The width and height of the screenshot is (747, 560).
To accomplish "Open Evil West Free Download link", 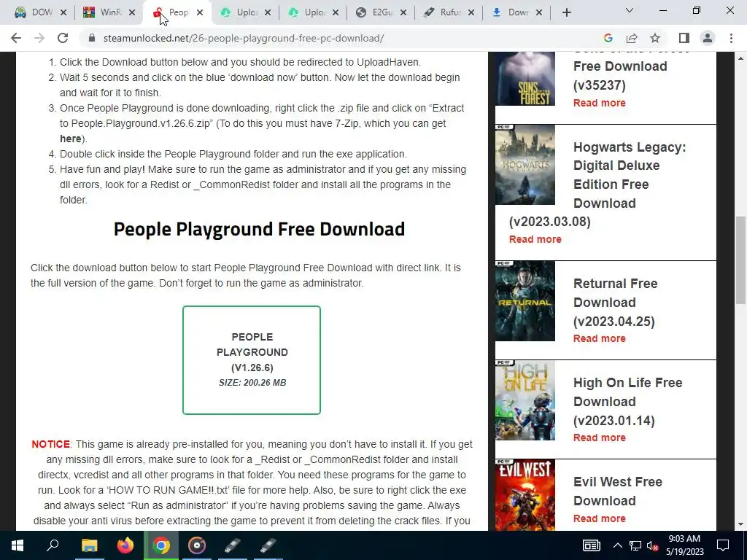I will [617, 491].
